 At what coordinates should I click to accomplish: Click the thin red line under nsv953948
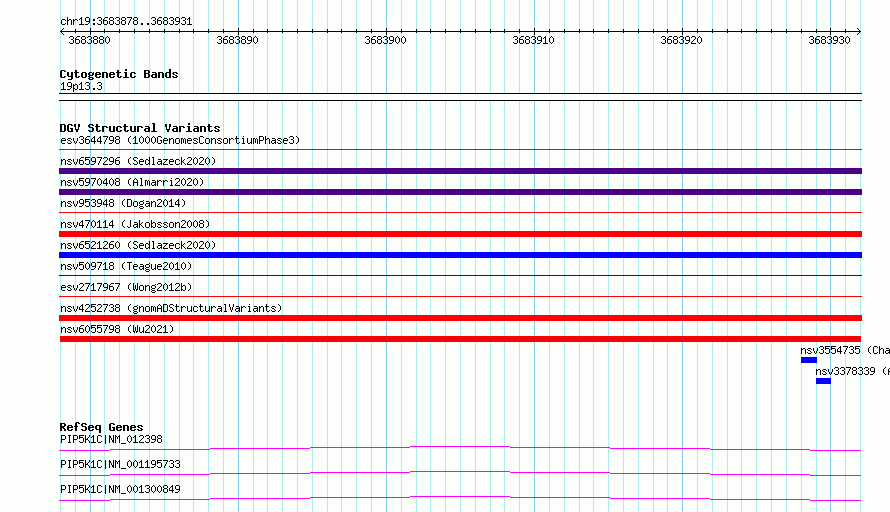(x=460, y=213)
